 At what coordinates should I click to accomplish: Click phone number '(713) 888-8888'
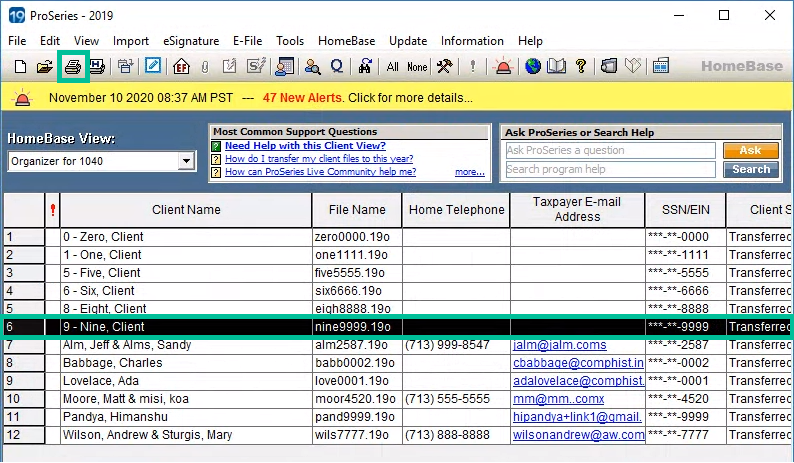point(447,435)
